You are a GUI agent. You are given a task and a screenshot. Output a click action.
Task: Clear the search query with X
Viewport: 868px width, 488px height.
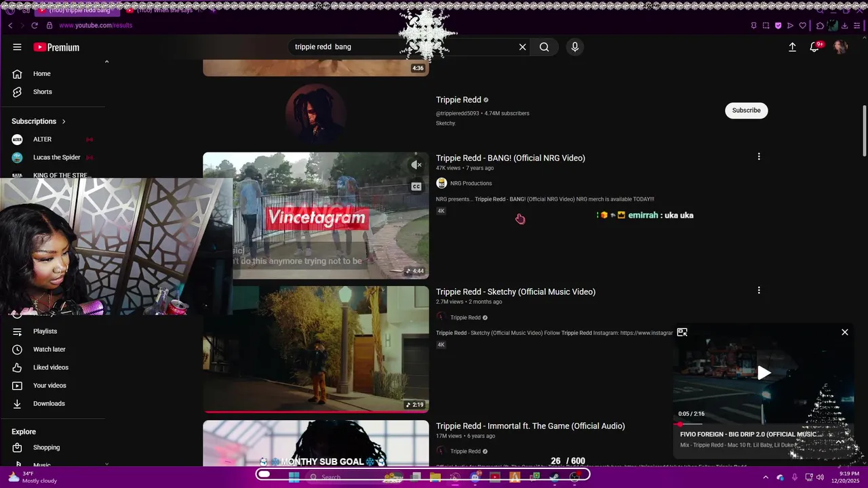(x=522, y=47)
